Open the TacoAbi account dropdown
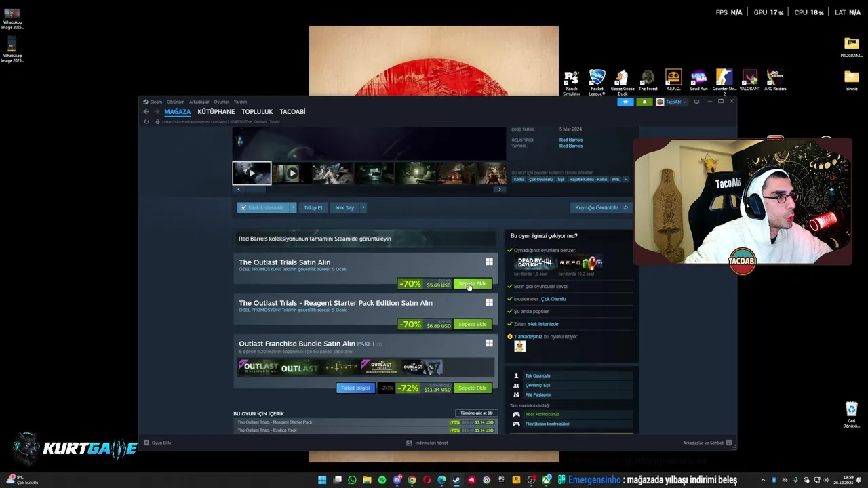Viewport: 868px width, 488px height. pyautogui.click(x=671, y=102)
